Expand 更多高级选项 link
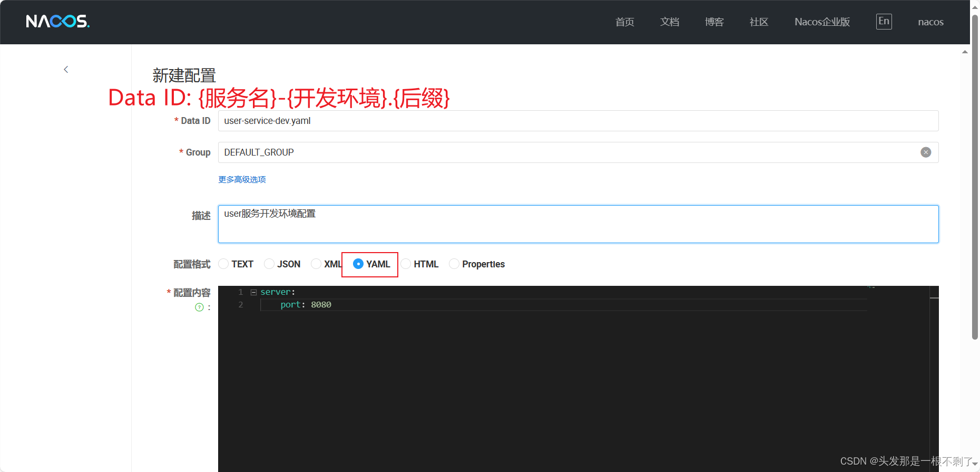Viewport: 980px width, 472px height. (x=242, y=180)
